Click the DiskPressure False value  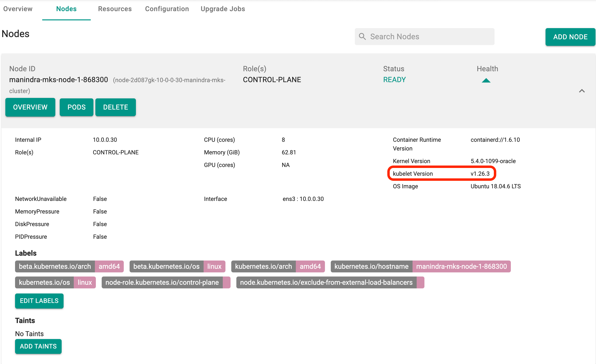tap(100, 224)
